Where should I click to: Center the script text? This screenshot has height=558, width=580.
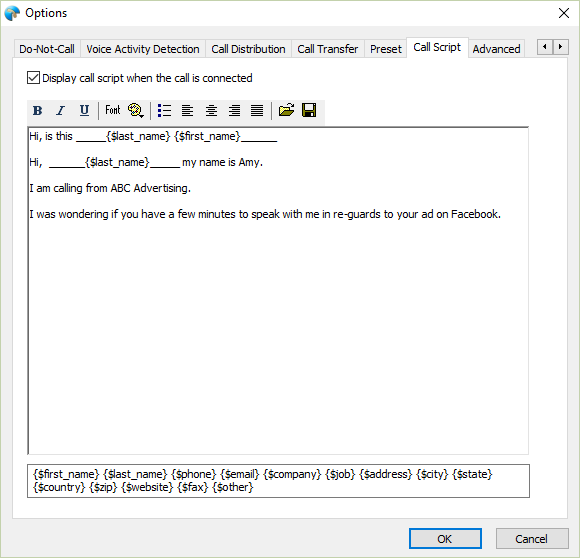211,110
